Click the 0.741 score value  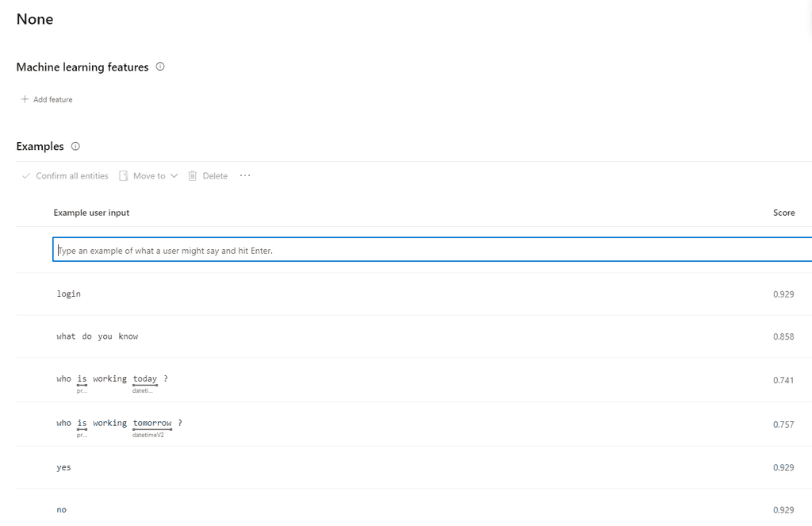click(783, 381)
